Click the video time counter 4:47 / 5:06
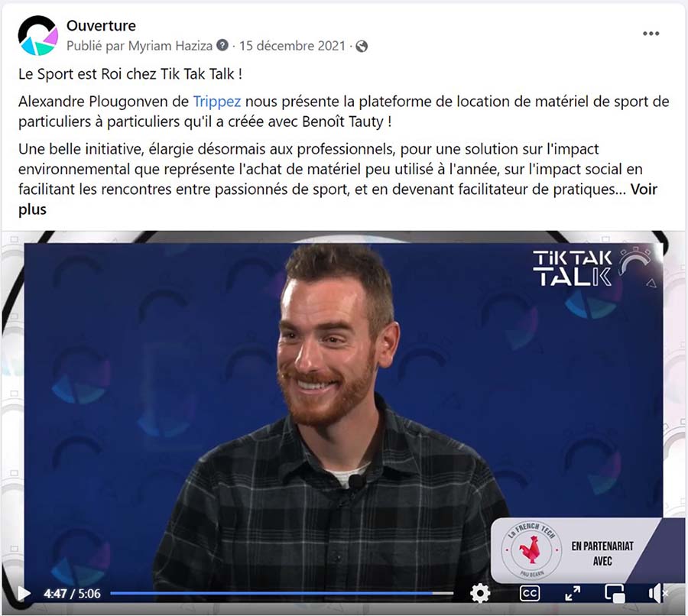The height and width of the screenshot is (616, 688). (72, 594)
